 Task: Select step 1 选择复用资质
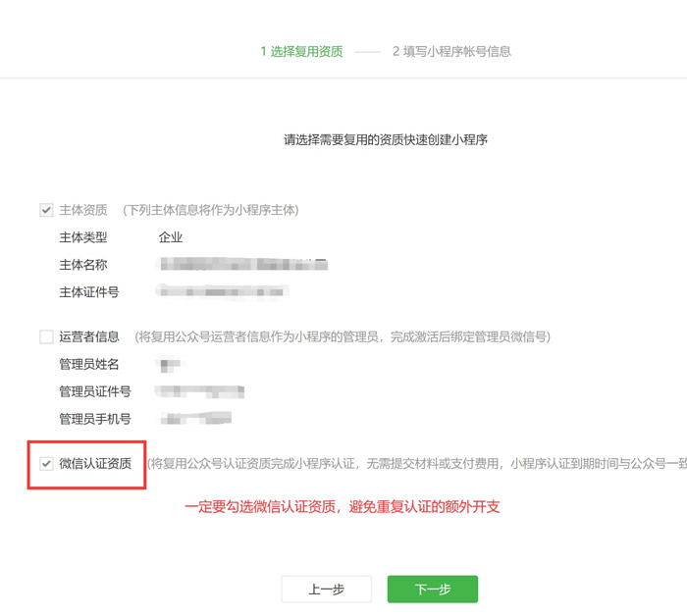(x=301, y=51)
